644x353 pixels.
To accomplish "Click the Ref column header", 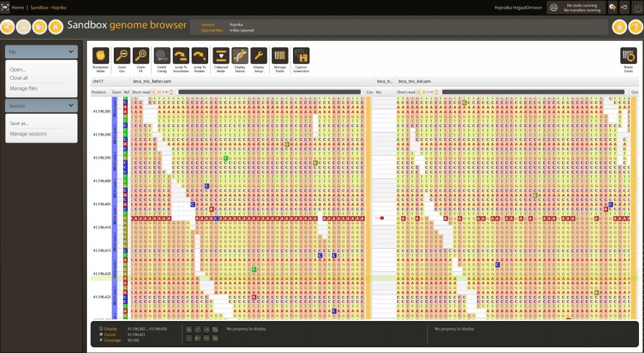I will click(126, 92).
